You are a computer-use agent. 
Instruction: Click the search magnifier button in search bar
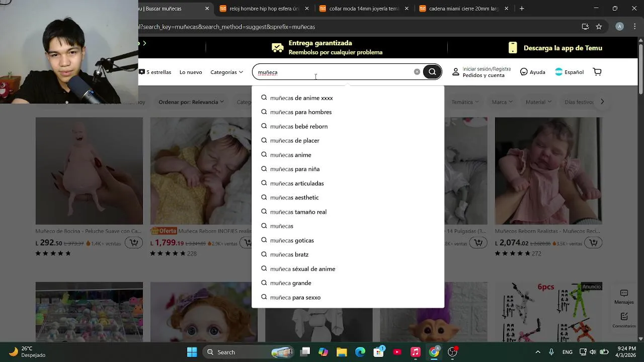click(432, 72)
